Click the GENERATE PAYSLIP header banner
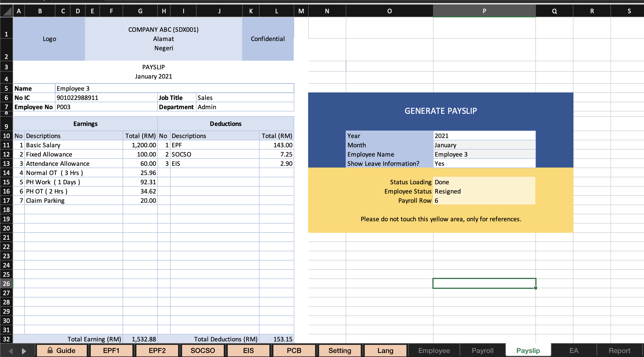 [441, 111]
